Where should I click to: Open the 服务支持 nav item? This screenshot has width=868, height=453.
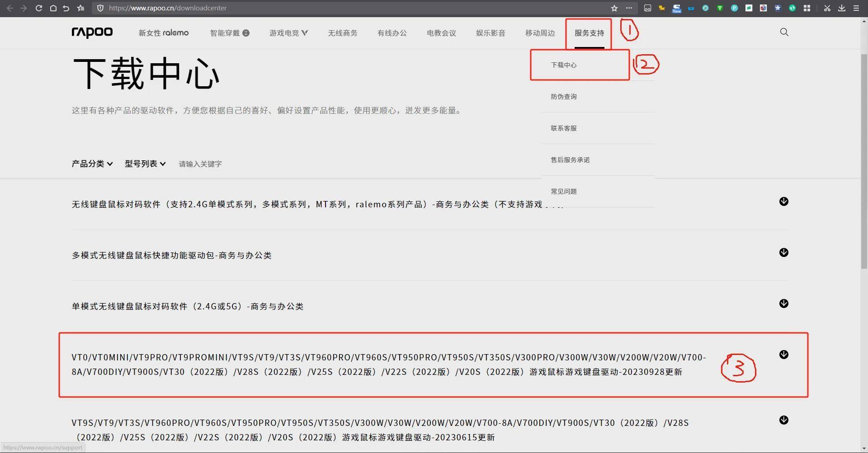(589, 33)
